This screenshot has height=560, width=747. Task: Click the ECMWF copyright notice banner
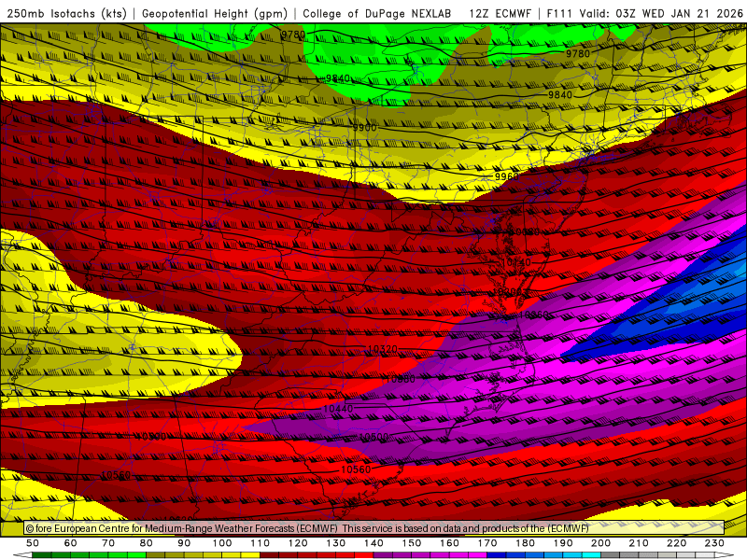click(374, 528)
